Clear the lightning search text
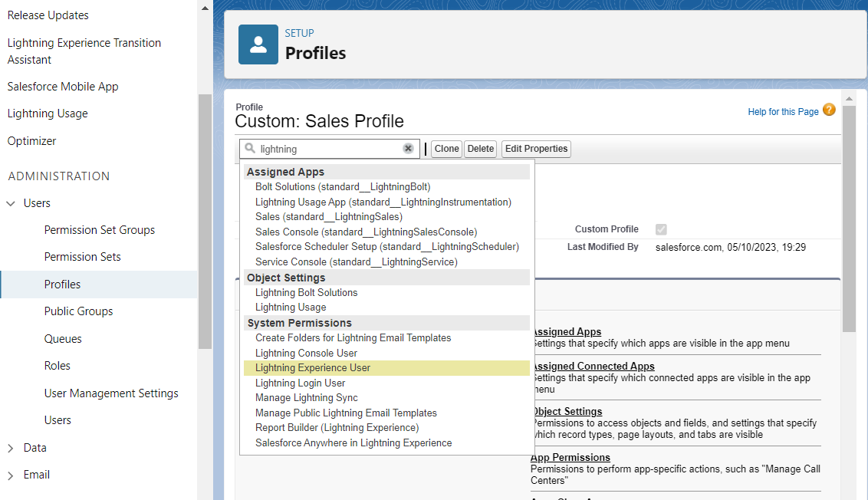 click(408, 149)
